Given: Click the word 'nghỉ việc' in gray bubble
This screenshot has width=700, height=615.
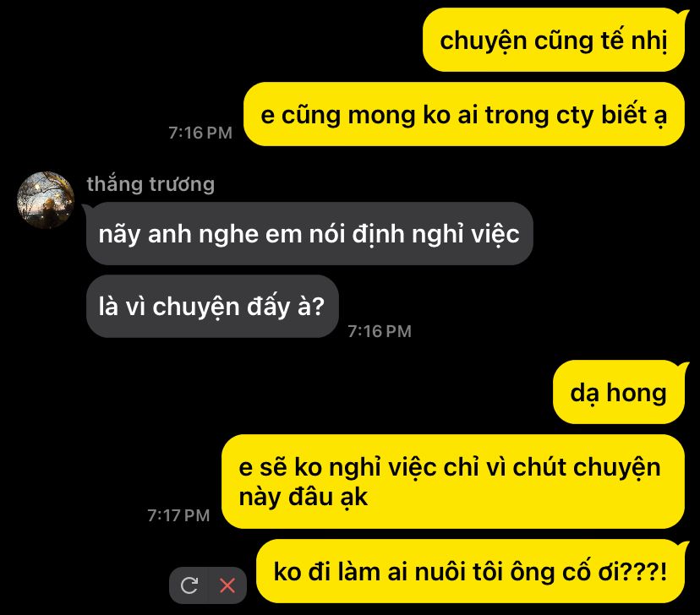Looking at the screenshot, I should coord(466,235).
